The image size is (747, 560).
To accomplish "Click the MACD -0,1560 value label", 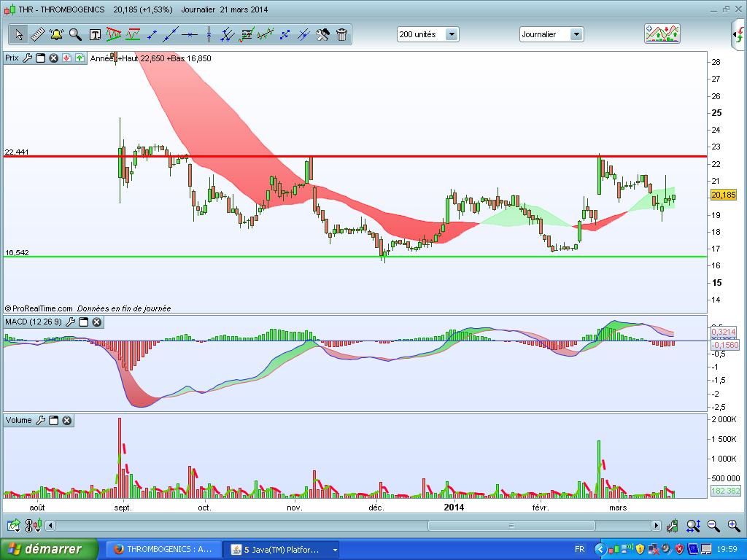I will point(724,345).
